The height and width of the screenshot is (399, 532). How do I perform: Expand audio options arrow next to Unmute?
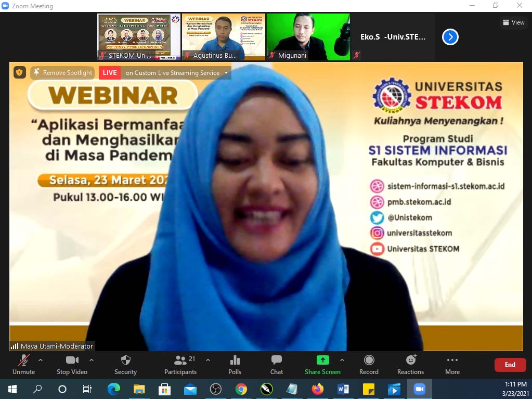[x=41, y=360]
